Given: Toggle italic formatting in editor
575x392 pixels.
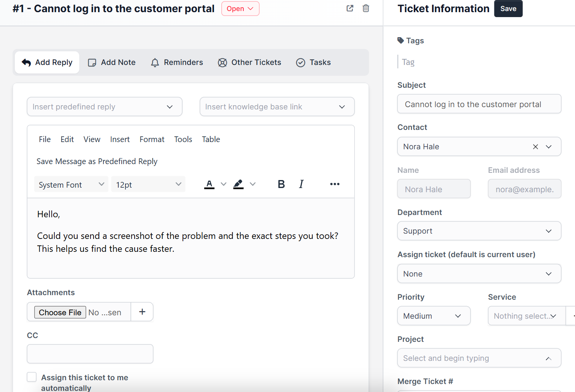Looking at the screenshot, I should (x=301, y=184).
